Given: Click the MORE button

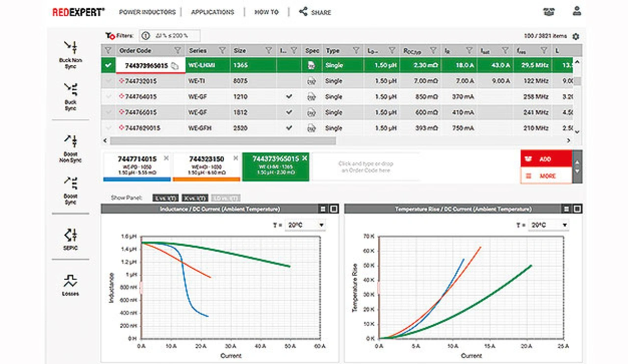Looking at the screenshot, I should click(546, 176).
